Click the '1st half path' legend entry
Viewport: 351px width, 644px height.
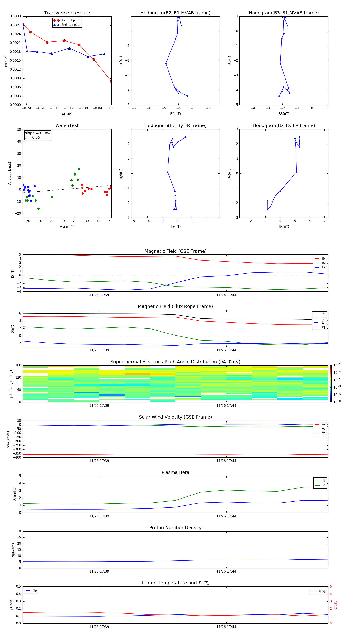(x=66, y=20)
